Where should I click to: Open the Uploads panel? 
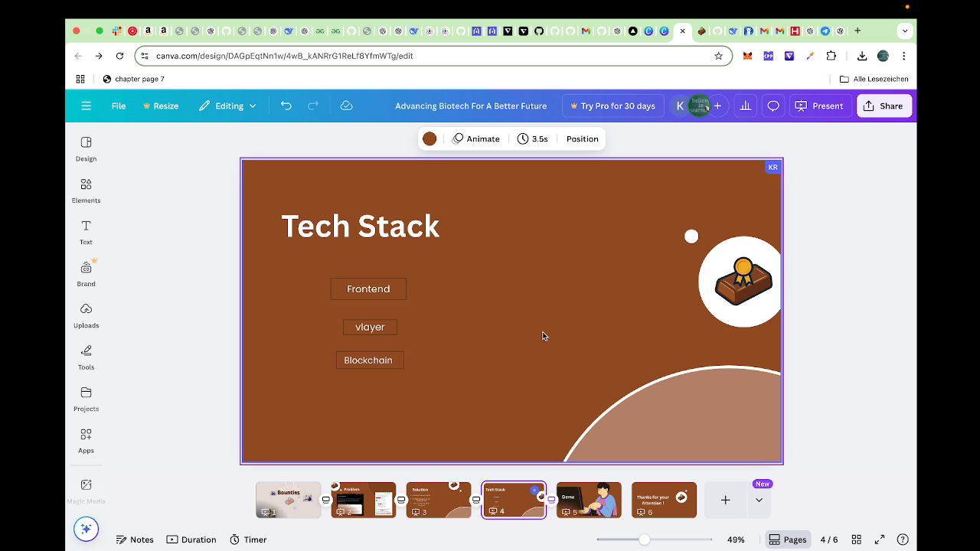(86, 315)
